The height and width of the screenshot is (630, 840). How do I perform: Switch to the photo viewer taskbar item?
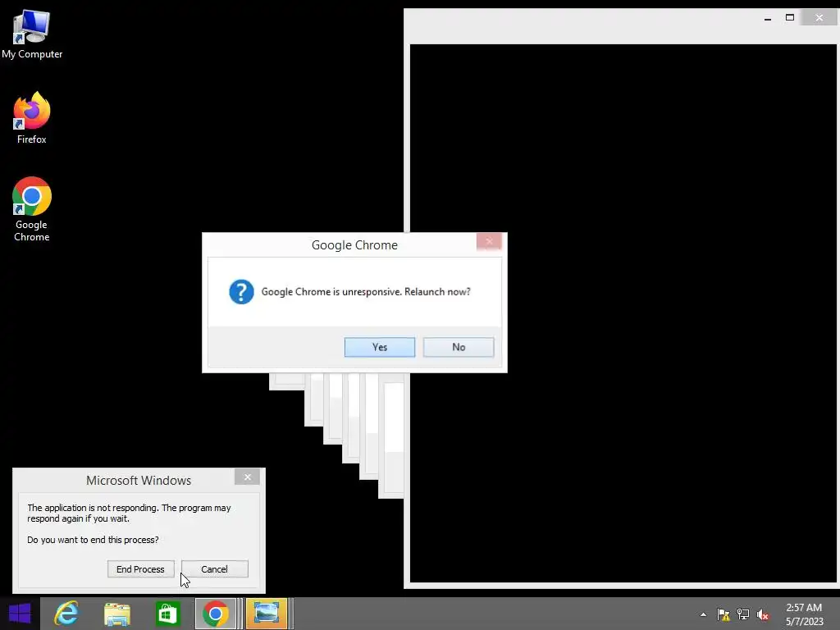pos(267,614)
